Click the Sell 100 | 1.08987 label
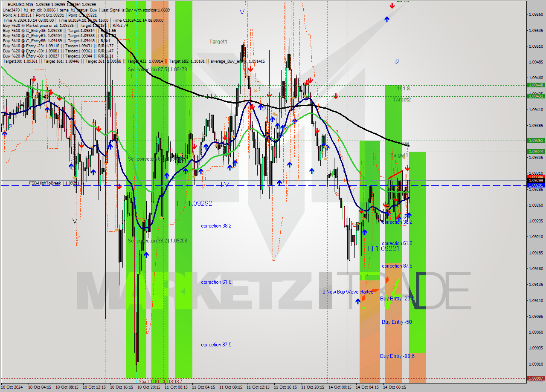546x392 pixels. pyautogui.click(x=160, y=381)
